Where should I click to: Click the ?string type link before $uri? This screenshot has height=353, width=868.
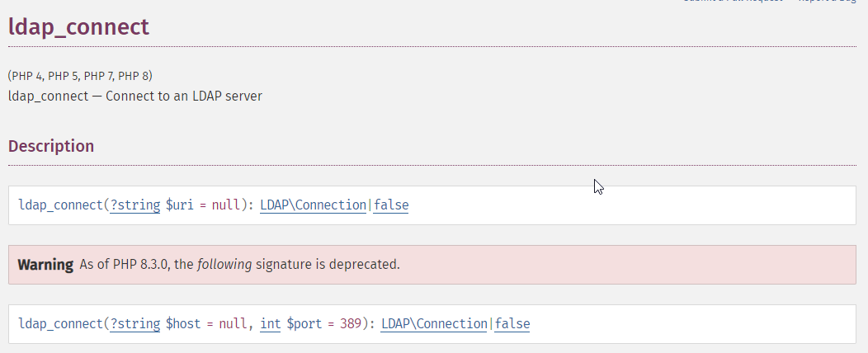click(x=136, y=205)
